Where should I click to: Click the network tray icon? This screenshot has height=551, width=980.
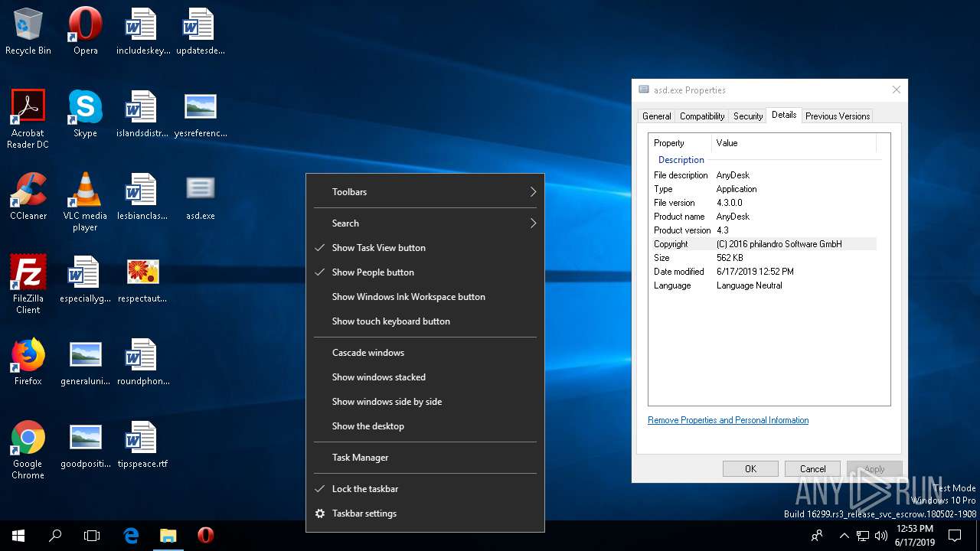[863, 536]
